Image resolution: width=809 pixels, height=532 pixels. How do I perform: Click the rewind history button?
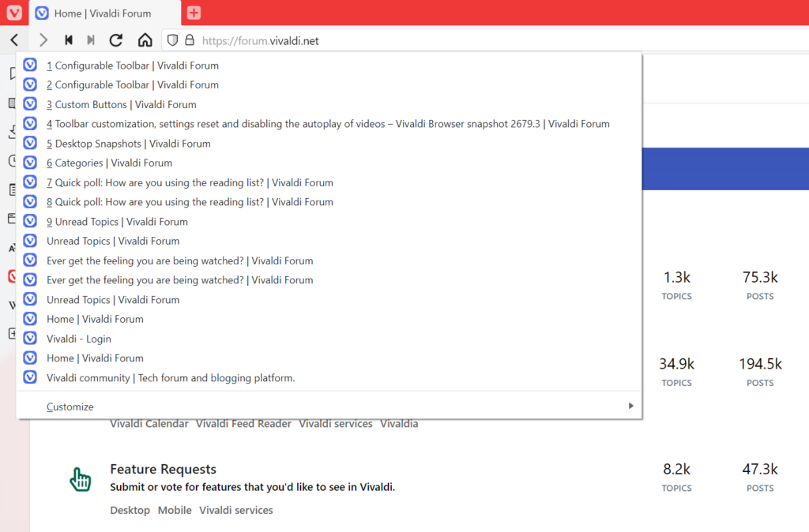click(68, 40)
